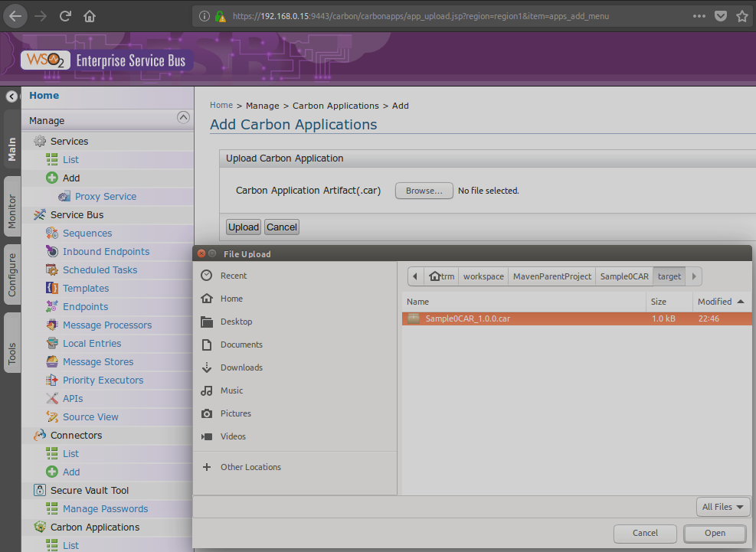Collapse the Manage section chevron

coord(183,118)
